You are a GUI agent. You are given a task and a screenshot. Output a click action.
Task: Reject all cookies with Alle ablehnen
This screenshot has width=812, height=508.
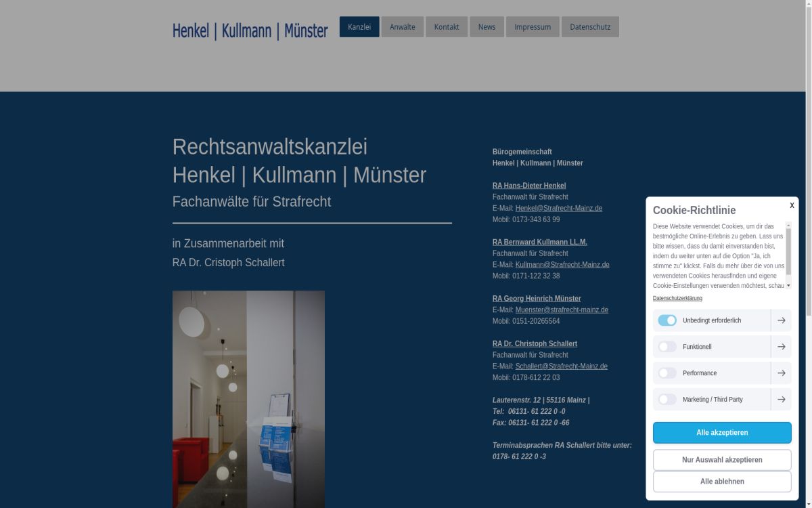(721, 482)
